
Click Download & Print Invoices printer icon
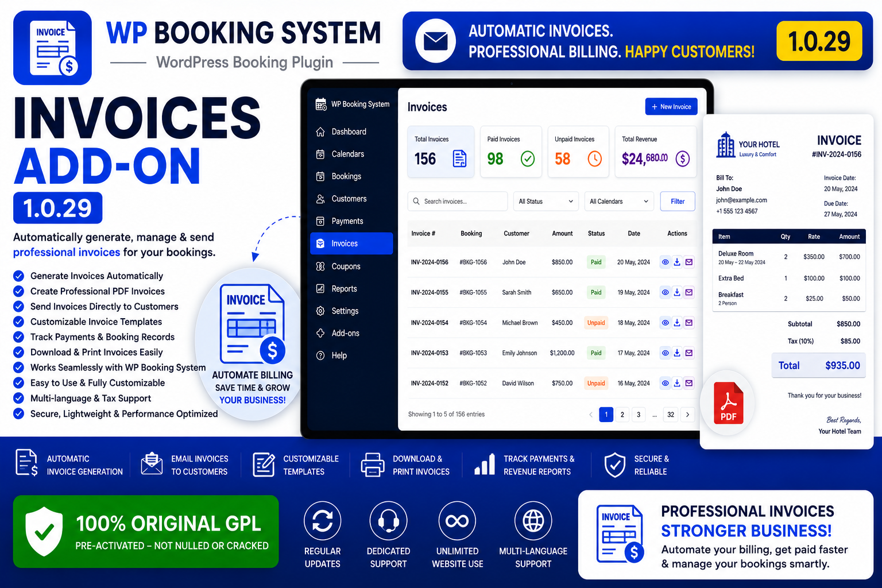click(x=373, y=465)
